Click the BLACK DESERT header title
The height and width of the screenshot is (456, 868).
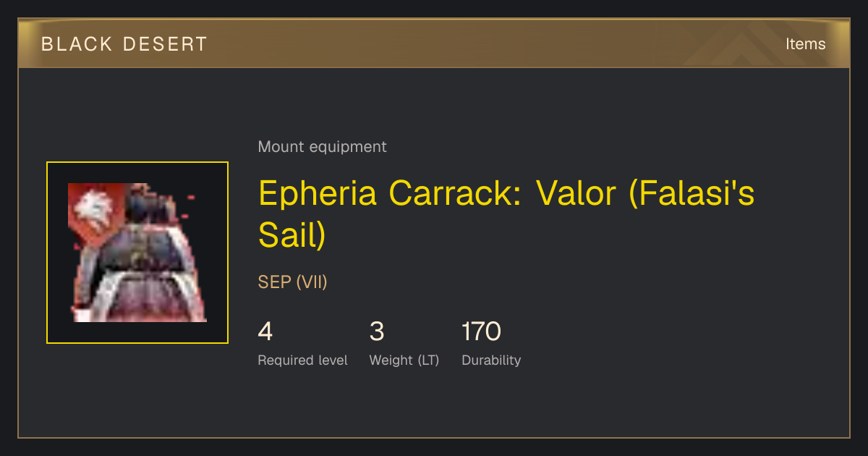point(124,44)
